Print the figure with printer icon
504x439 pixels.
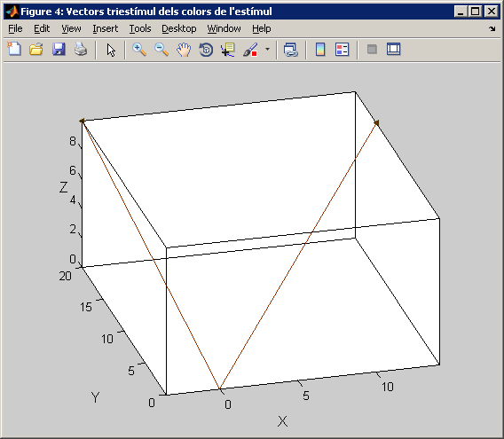tap(81, 50)
